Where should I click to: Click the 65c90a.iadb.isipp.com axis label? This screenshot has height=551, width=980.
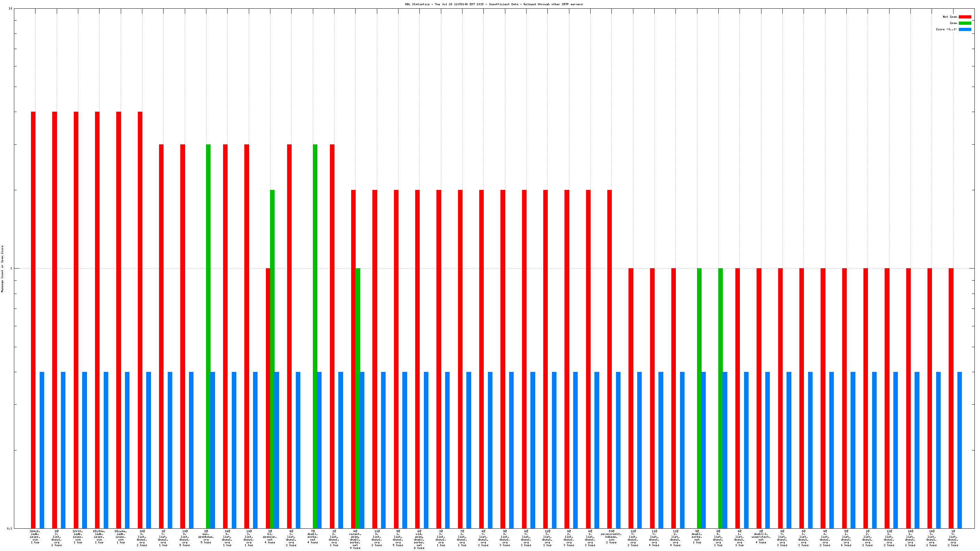[x=99, y=536]
